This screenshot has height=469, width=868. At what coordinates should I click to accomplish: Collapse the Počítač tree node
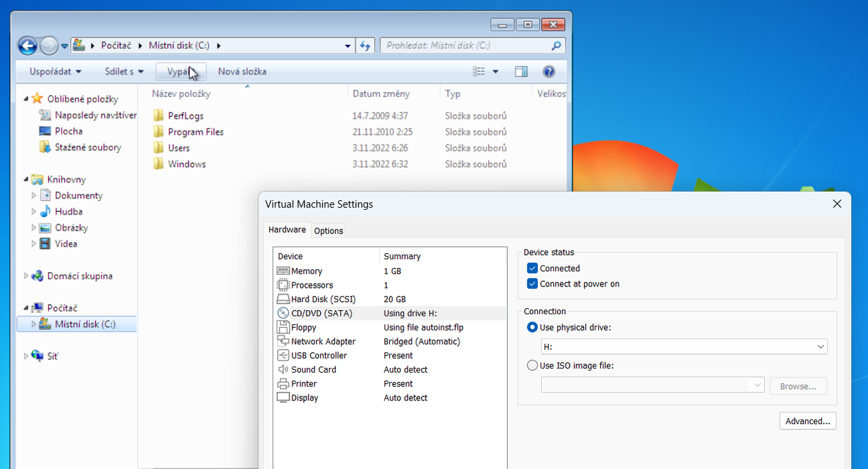click(x=26, y=309)
